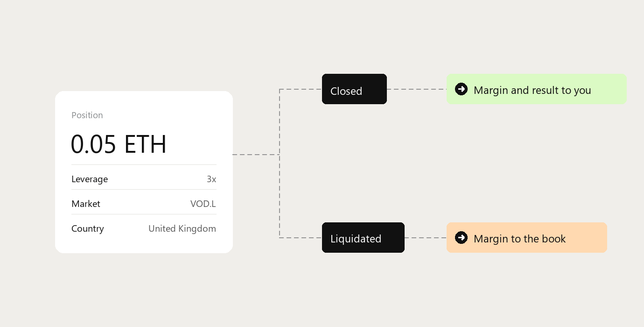This screenshot has width=644, height=327.
Task: Click the 0.05 ETH position amount
Action: pos(119,144)
